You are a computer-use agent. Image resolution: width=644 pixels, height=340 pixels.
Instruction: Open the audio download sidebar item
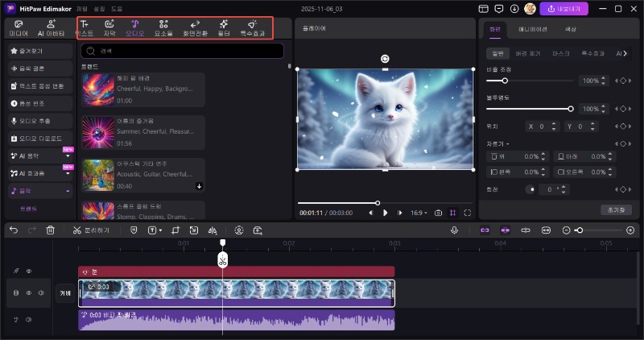tap(40, 138)
